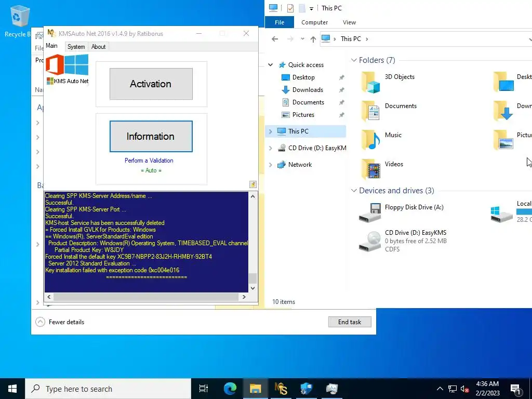Click the muted volume tray icon
This screenshot has width=532, height=399.
464,389
